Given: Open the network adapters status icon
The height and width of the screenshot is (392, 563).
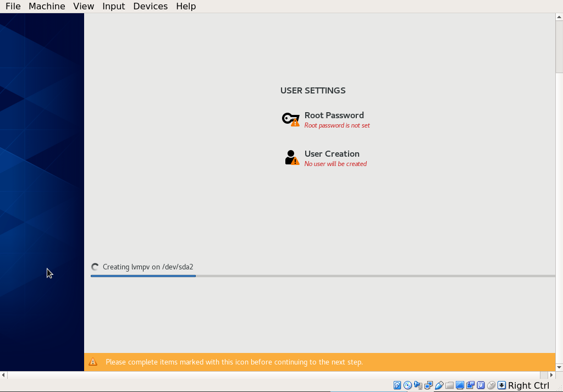Looking at the screenshot, I should tap(428, 385).
